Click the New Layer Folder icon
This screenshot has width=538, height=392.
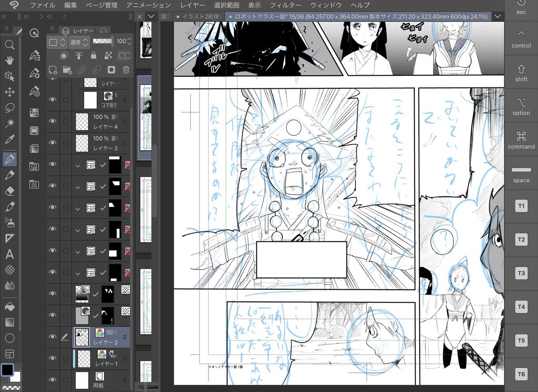[67, 70]
